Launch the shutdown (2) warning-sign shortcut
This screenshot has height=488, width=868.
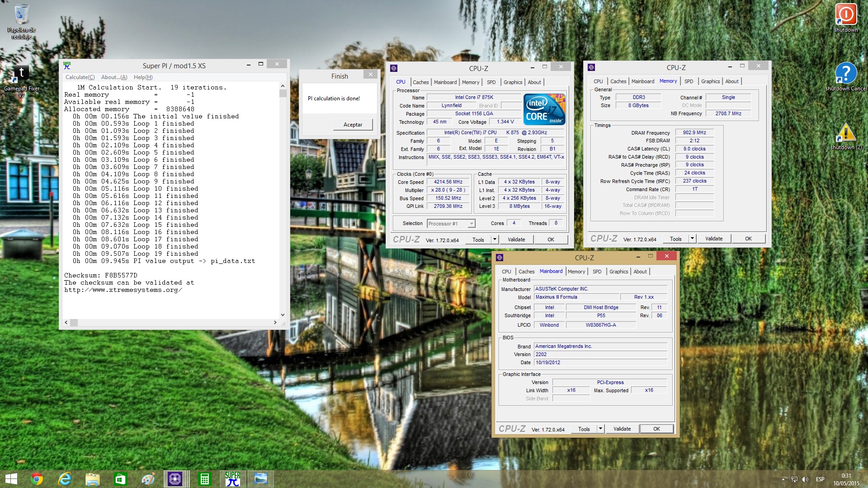pos(846,136)
